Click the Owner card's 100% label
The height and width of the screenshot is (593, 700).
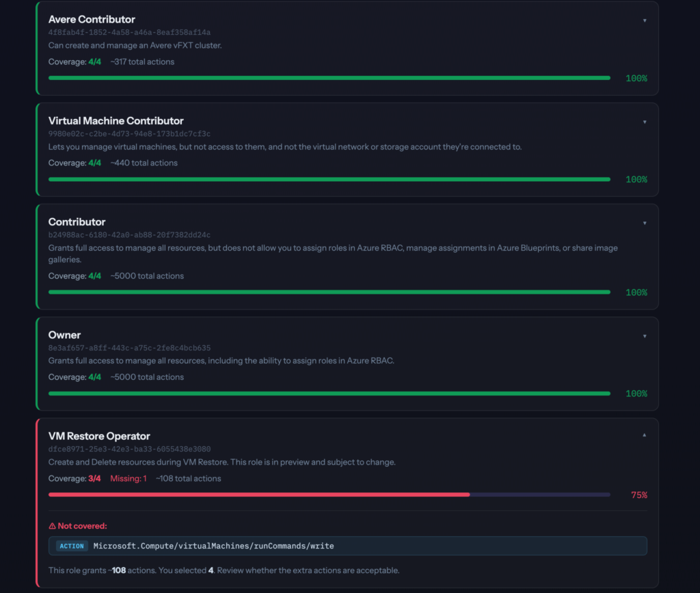point(636,394)
